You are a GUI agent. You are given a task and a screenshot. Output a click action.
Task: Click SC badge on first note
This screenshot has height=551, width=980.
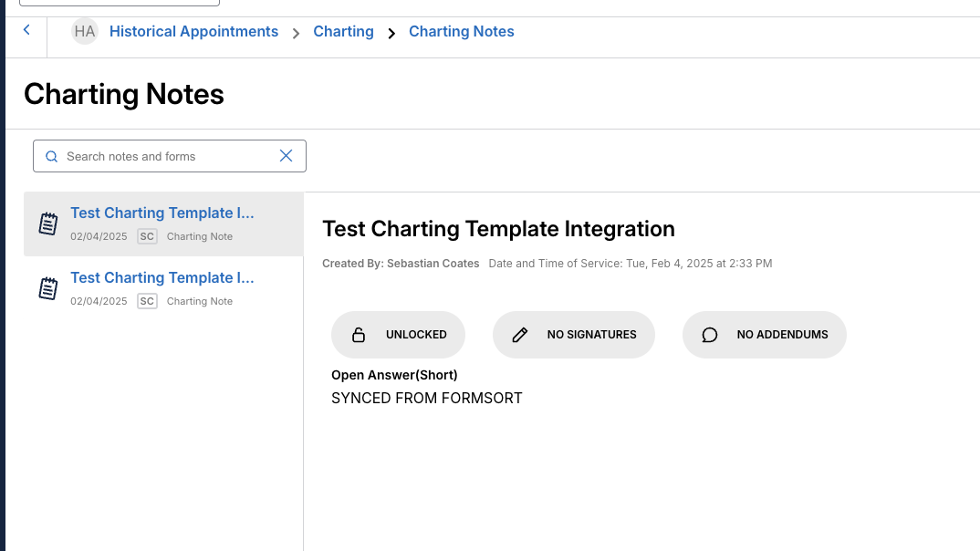[147, 236]
